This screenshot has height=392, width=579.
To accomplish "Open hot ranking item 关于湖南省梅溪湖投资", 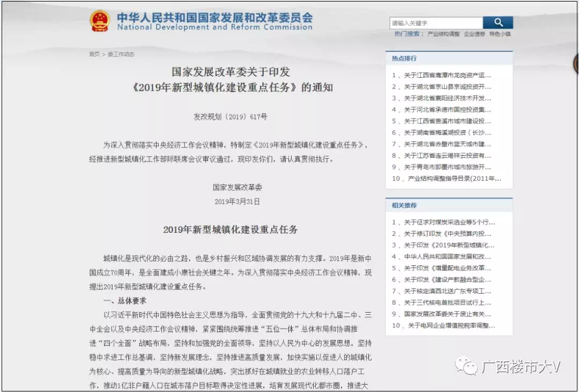I will (448, 132).
